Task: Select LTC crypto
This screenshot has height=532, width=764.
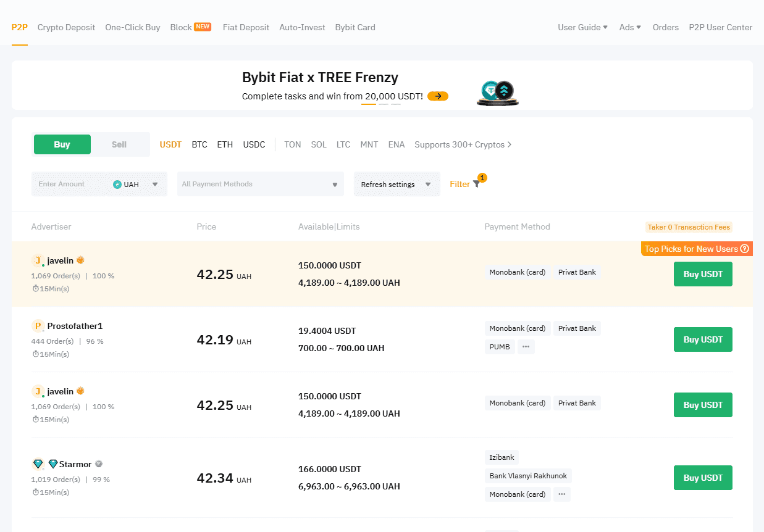Action: 343,144
